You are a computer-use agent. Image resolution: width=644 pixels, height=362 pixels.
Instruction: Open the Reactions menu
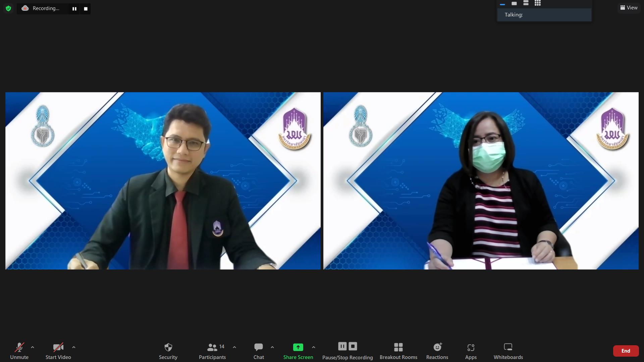(x=437, y=351)
